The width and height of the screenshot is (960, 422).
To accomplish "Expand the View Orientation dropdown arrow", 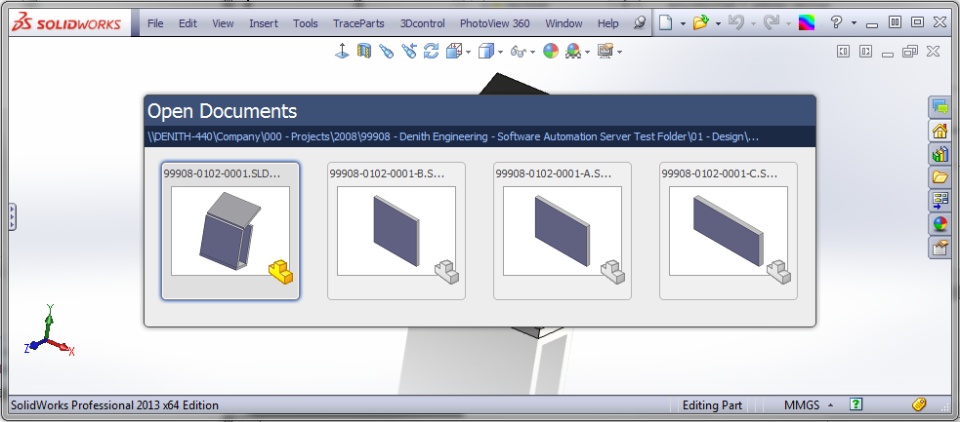I will coord(468,52).
